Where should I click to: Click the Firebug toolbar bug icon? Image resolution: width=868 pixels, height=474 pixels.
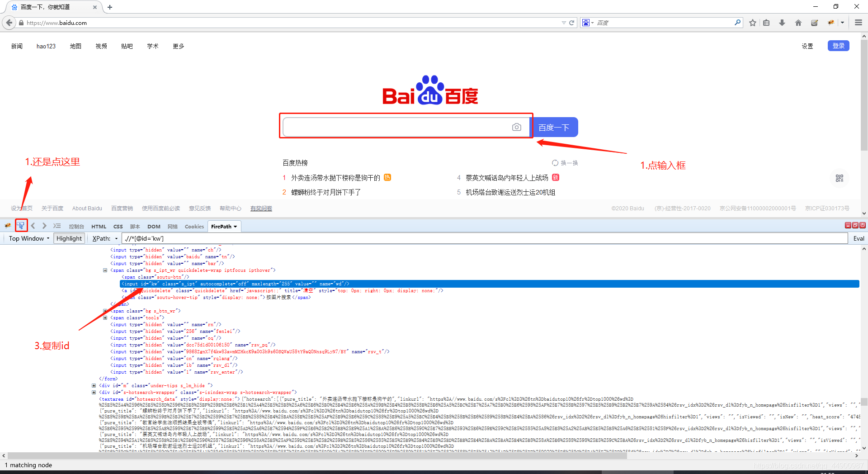pos(831,23)
